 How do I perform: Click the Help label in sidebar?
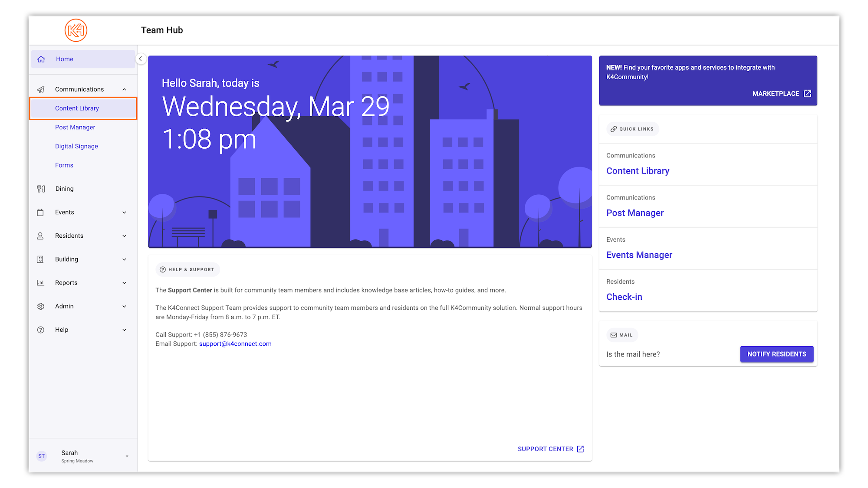point(62,330)
